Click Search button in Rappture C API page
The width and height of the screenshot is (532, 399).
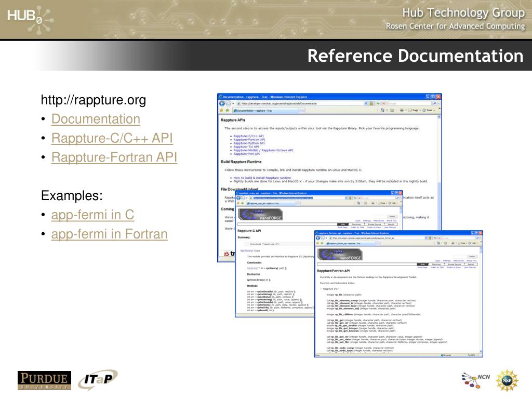click(392, 217)
